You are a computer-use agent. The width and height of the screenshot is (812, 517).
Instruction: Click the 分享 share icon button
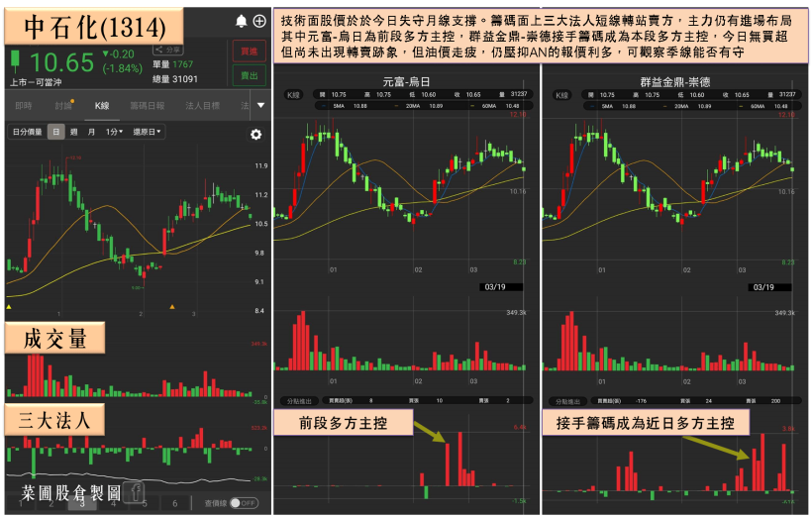(x=171, y=49)
